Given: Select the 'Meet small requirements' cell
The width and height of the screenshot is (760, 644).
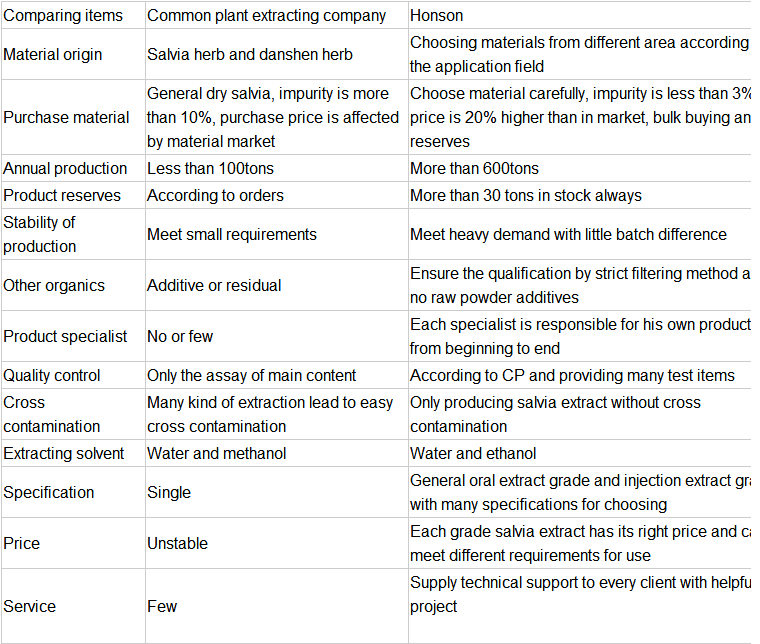Looking at the screenshot, I should click(232, 234).
